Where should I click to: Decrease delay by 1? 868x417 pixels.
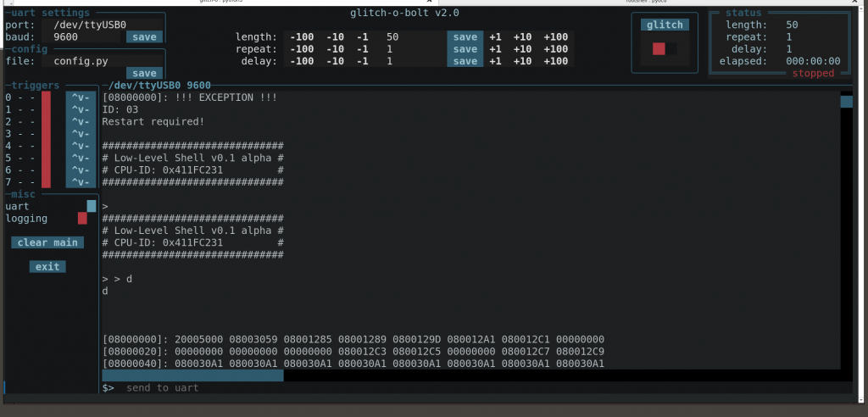[362, 61]
